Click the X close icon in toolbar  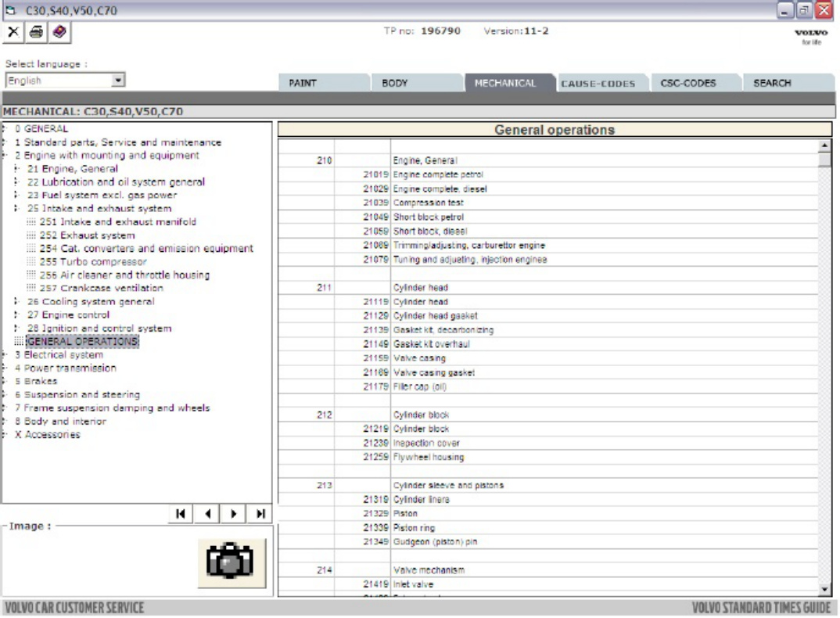point(13,32)
